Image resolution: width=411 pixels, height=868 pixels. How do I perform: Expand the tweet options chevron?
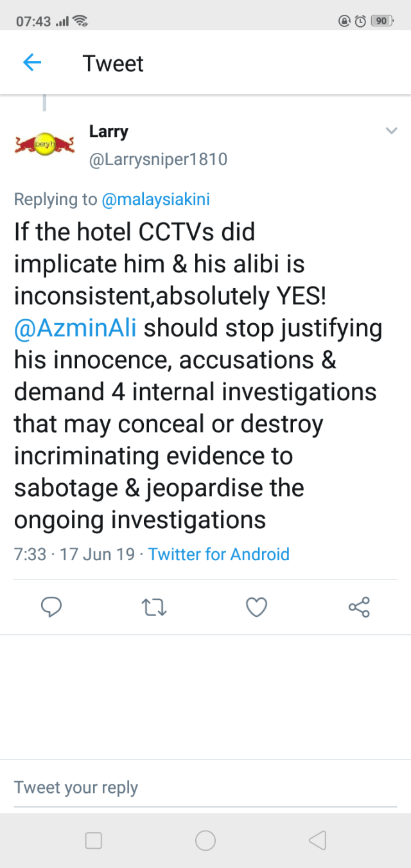point(391,131)
